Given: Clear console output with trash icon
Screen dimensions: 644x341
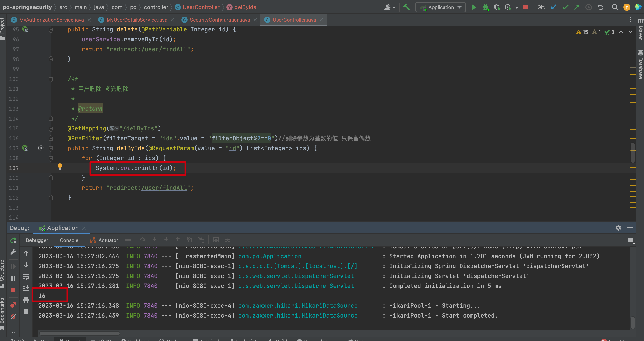Looking at the screenshot, I should (x=26, y=312).
